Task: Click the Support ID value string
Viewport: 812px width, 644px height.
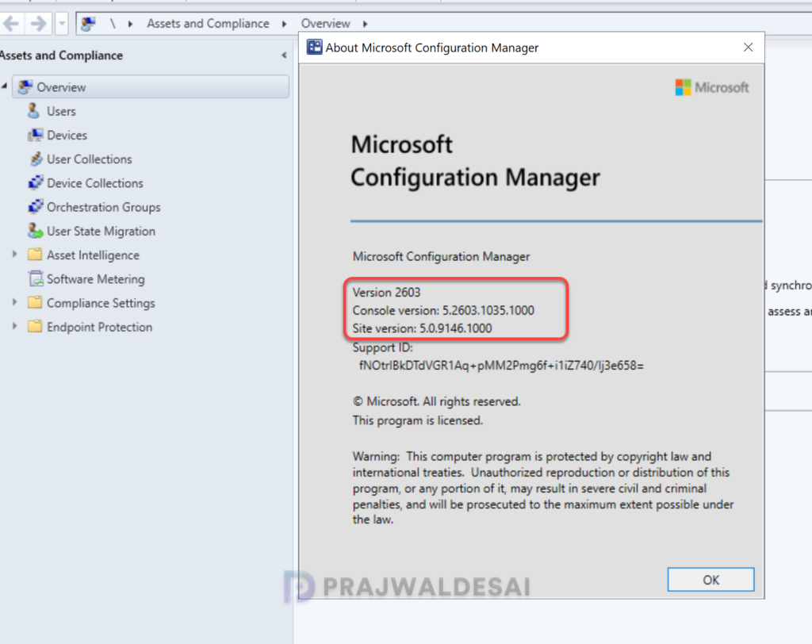Action: point(501,366)
